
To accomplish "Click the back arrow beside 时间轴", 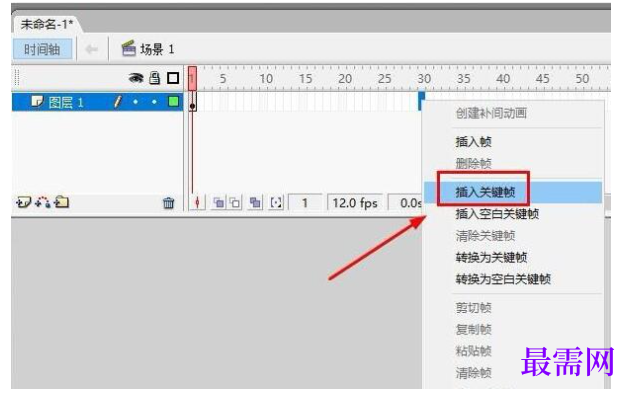I will pos(92,49).
